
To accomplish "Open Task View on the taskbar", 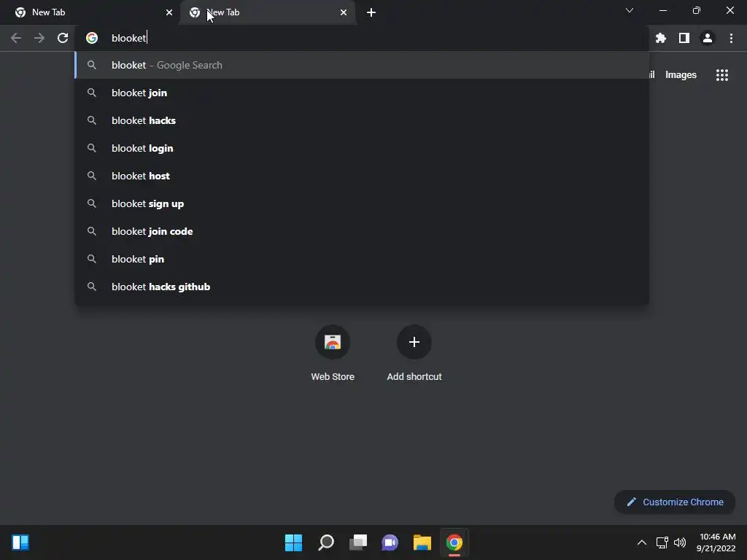I will [358, 542].
